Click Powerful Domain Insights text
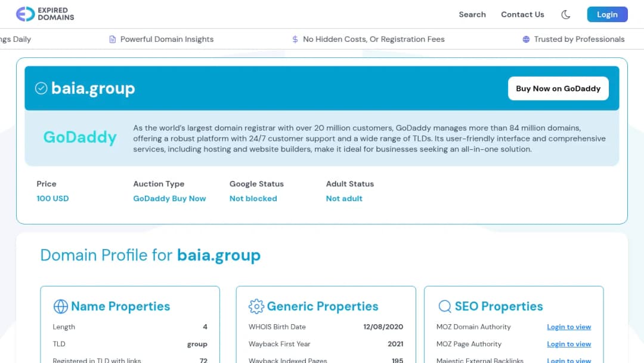Viewport: 644px width, 363px height. point(167,39)
